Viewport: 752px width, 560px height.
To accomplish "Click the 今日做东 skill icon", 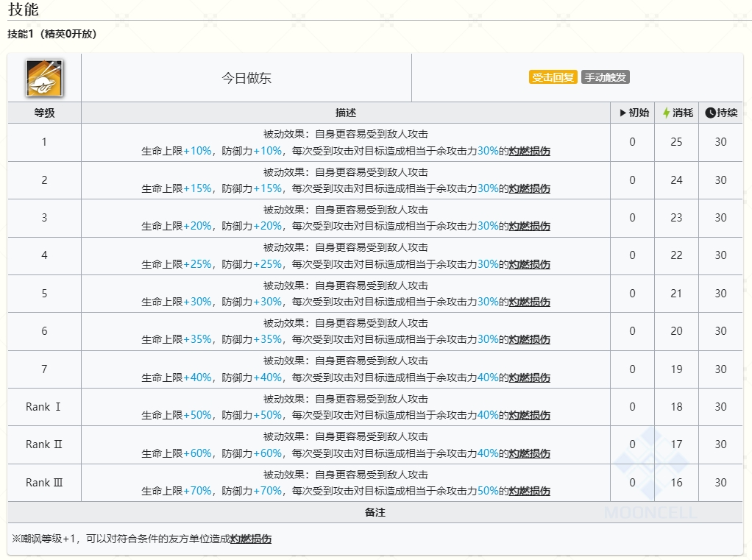I will click(x=44, y=78).
